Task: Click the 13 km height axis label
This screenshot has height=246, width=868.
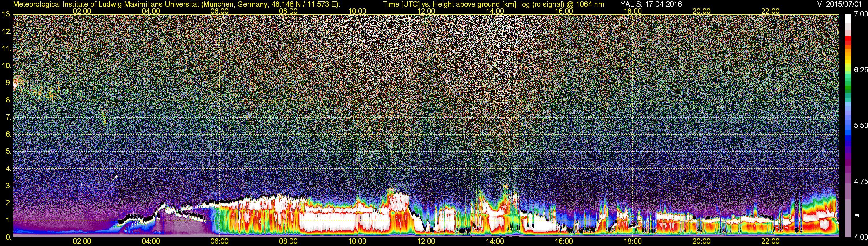Action: [6, 14]
